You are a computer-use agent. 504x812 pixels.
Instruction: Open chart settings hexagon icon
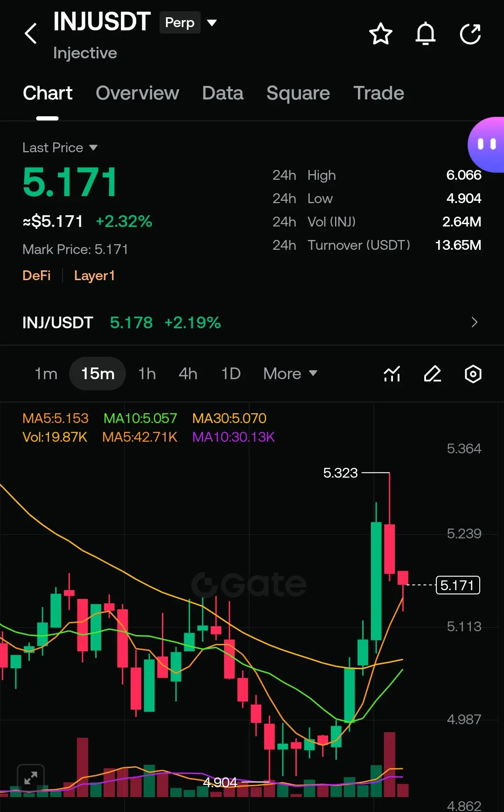tap(473, 374)
